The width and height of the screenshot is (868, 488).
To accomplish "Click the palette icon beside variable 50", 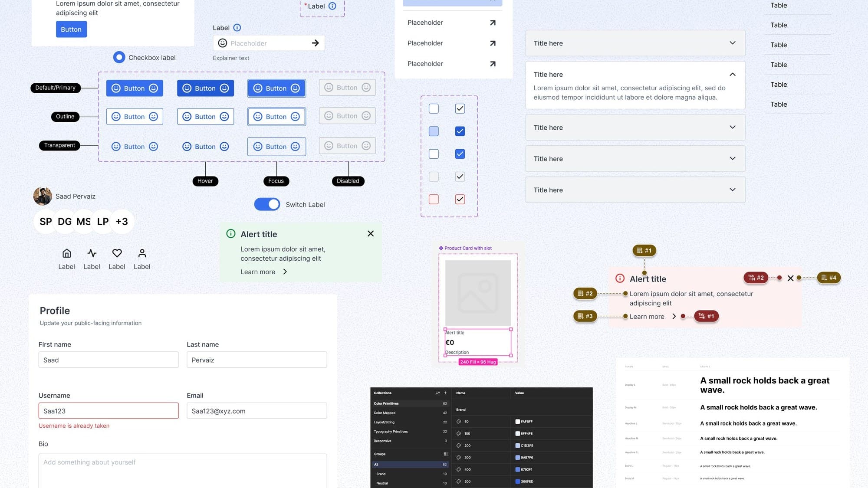I will (459, 422).
